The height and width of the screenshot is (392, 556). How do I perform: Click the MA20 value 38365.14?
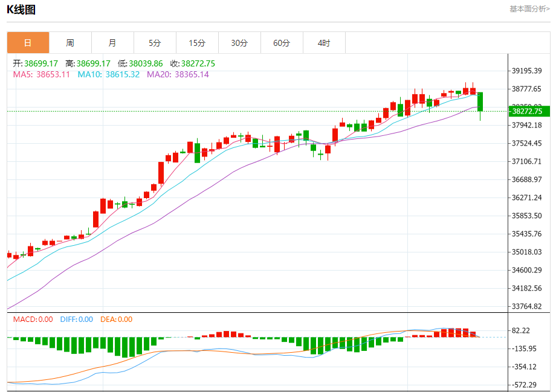pos(192,74)
